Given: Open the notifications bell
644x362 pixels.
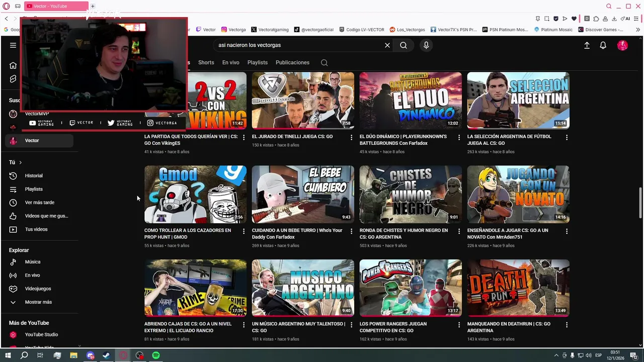Looking at the screenshot, I should pyautogui.click(x=603, y=45).
